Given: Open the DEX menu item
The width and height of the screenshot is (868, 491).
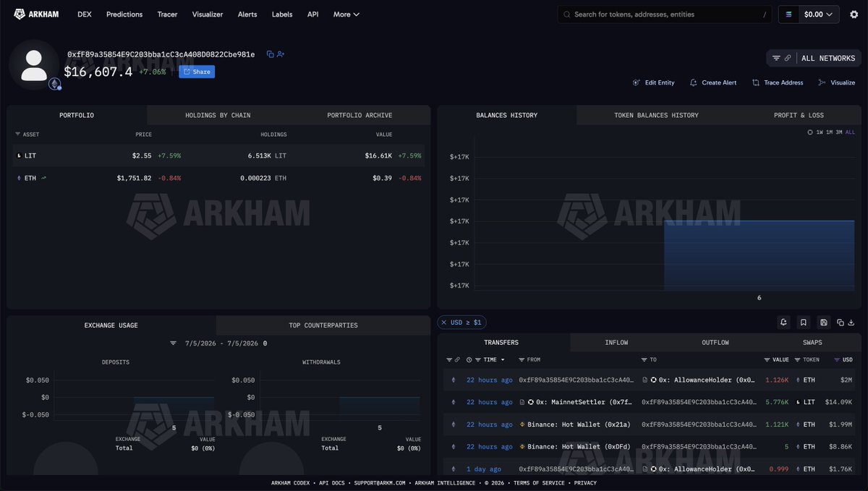Looking at the screenshot, I should [x=85, y=14].
